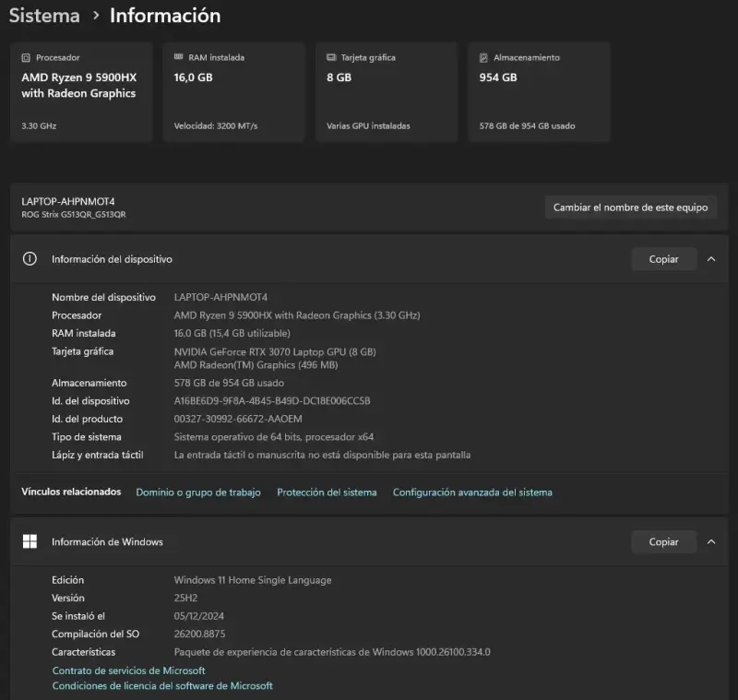The width and height of the screenshot is (738, 700).
Task: Copy device information with Copiar button
Action: point(663,259)
